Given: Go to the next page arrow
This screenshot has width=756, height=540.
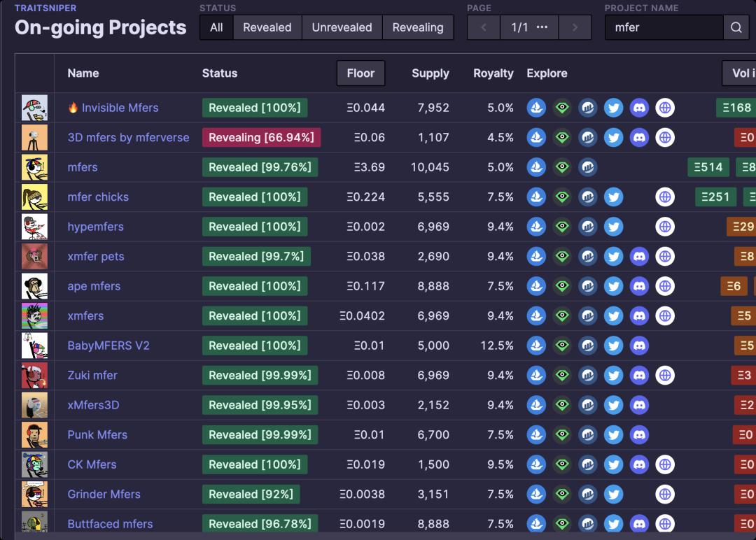Looking at the screenshot, I should click(x=575, y=28).
